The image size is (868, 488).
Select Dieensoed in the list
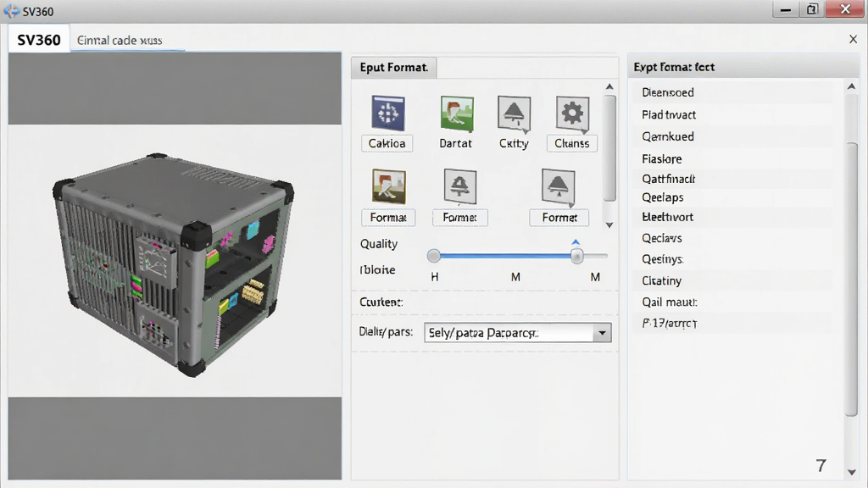tap(732, 92)
